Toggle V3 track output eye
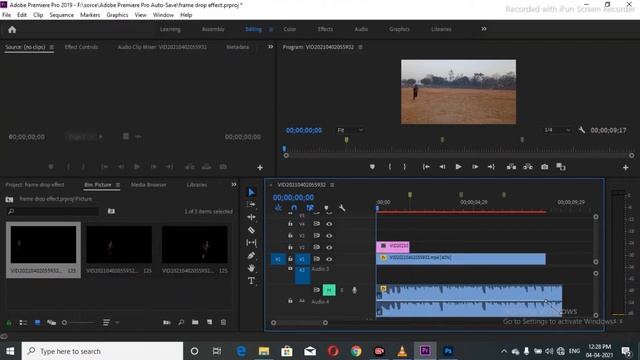The width and height of the screenshot is (640, 360). pos(329,236)
